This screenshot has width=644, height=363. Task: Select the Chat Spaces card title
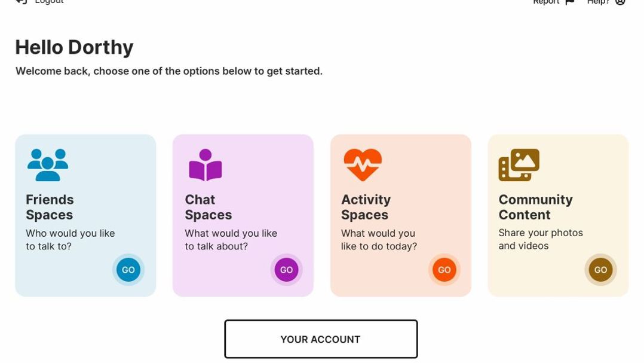(x=208, y=207)
